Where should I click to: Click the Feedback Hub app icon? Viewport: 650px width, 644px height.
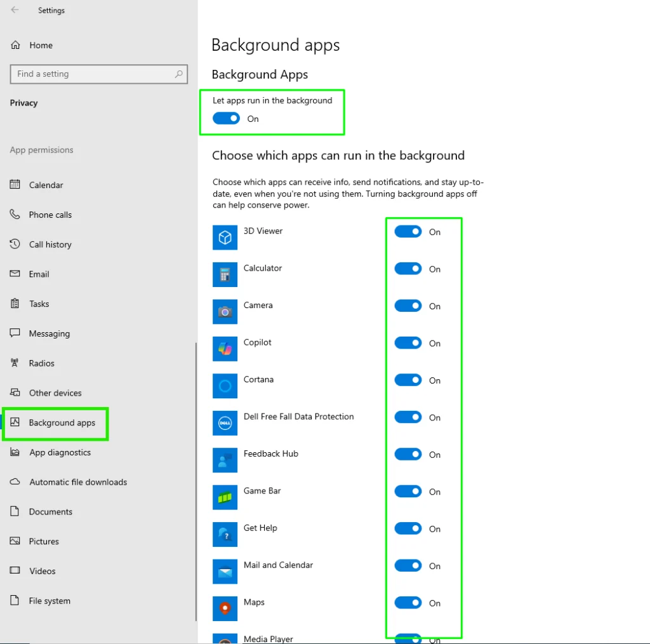225,460
